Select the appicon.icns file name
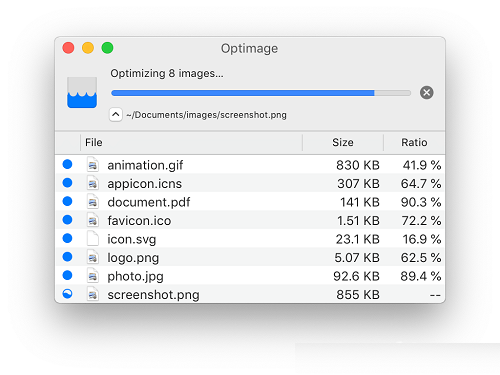500x375 pixels. click(145, 184)
